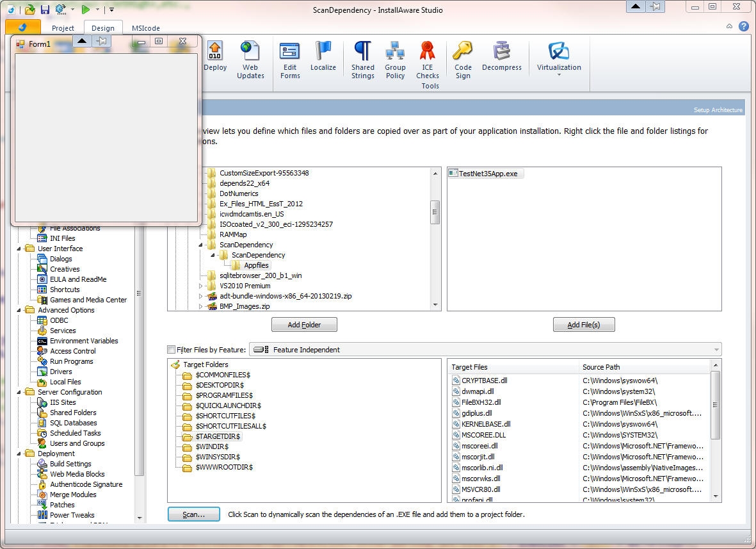This screenshot has height=549, width=756.
Task: Click the Services icon in the tree
Action: [42, 331]
